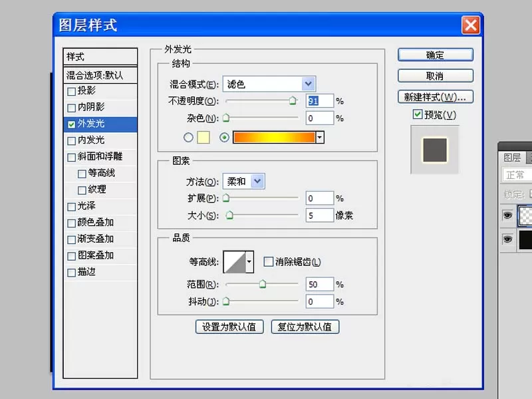This screenshot has height=399, width=532.
Task: Close the 图层样式 dialog
Action: 471,25
